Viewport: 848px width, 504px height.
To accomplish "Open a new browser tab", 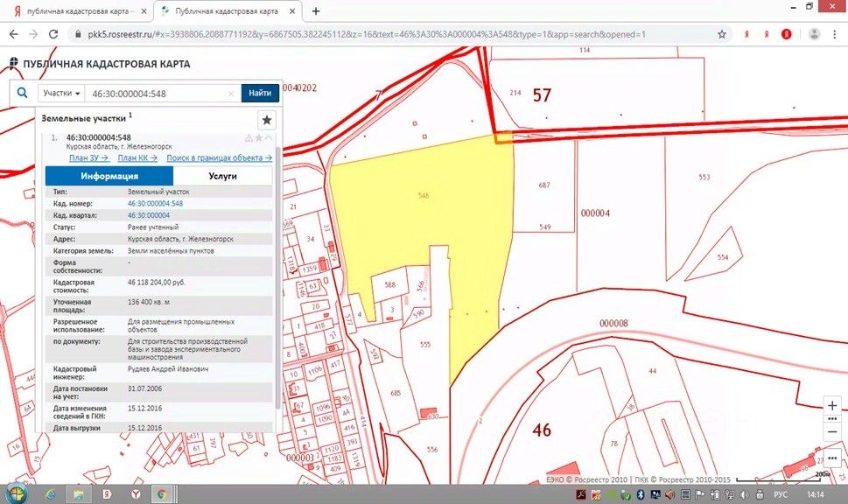I will pos(316,10).
